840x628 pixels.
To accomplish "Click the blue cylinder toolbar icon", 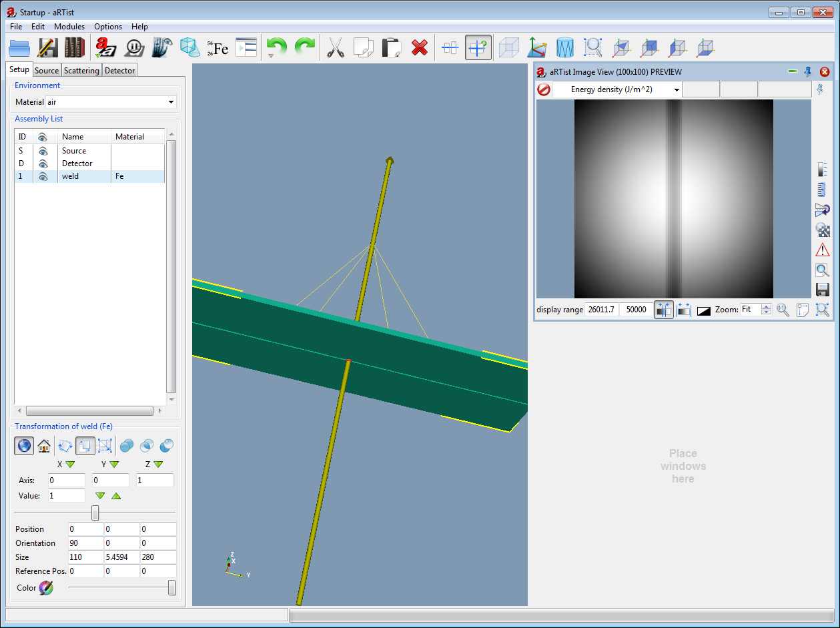I will click(x=564, y=47).
